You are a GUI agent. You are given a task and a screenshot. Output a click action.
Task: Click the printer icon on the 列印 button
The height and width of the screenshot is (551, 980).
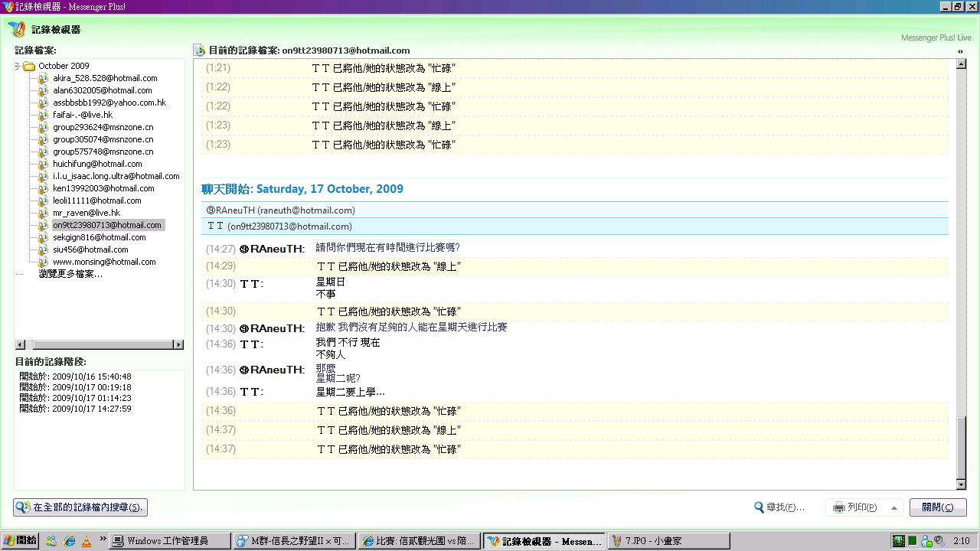pyautogui.click(x=838, y=507)
